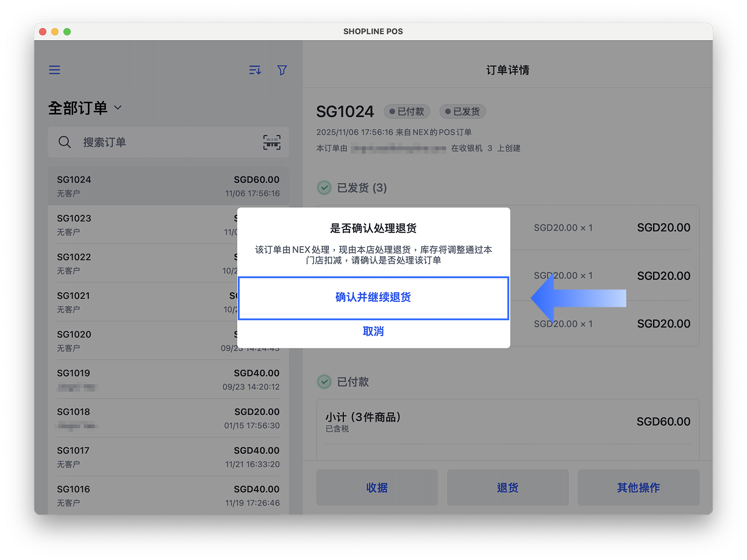
Task: Select order SG1016 in the list
Action: [168, 495]
